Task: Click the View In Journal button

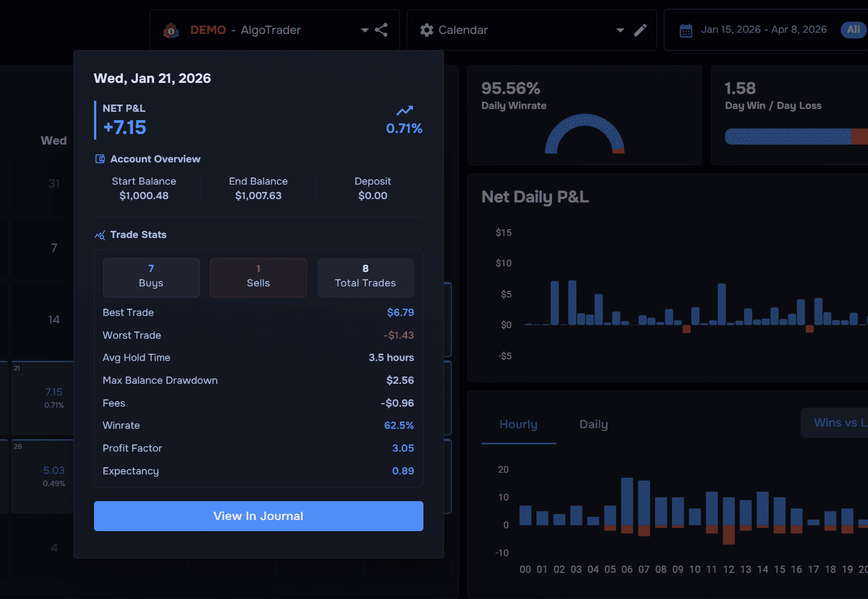Action: coord(258,516)
